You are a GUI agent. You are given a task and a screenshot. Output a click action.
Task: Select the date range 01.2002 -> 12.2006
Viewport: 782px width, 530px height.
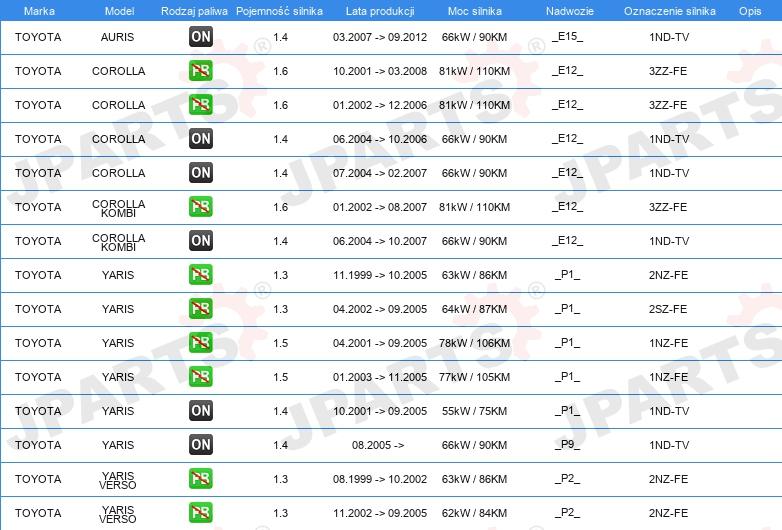coord(380,105)
